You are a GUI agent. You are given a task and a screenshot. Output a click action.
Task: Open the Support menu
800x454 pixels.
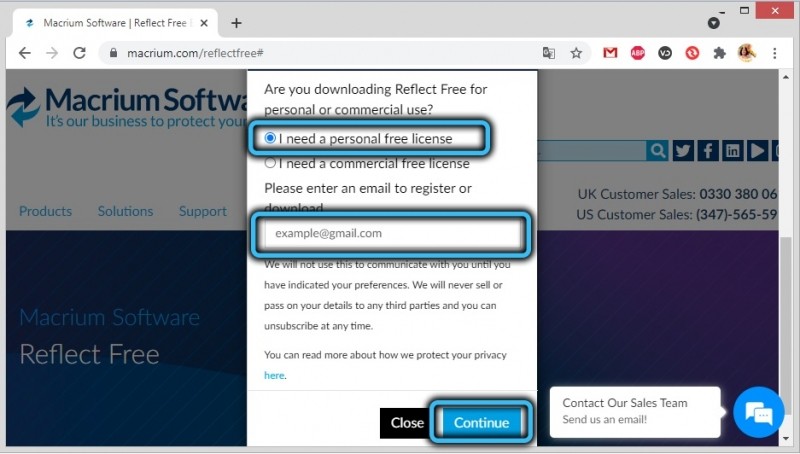203,211
